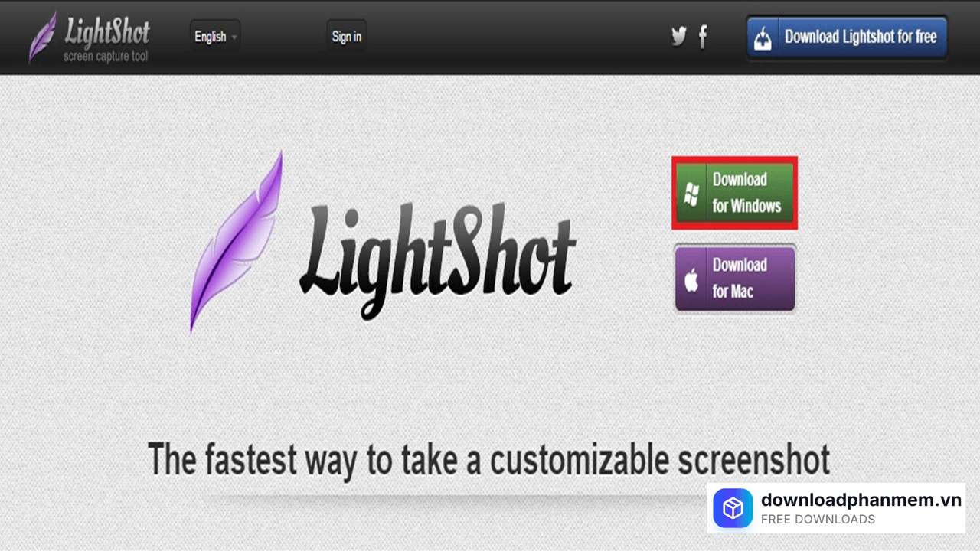Click the Sign in button
Image resolution: width=980 pixels, height=551 pixels.
pos(346,35)
